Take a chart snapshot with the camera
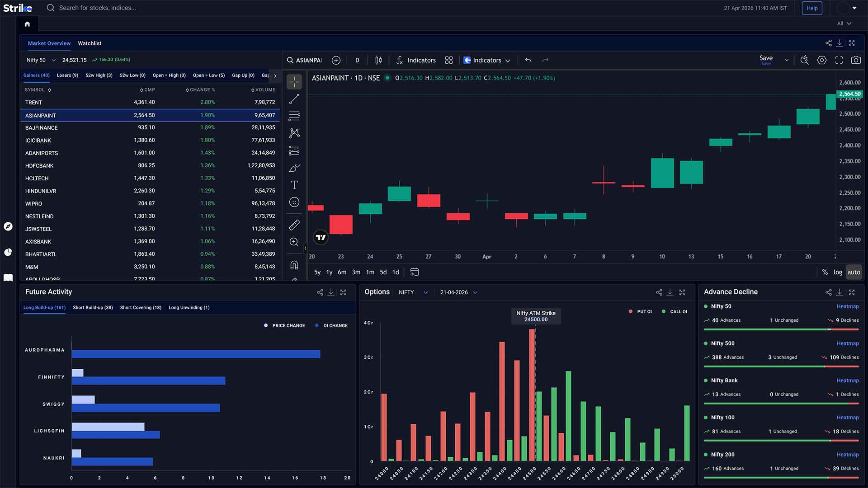 [x=856, y=60]
